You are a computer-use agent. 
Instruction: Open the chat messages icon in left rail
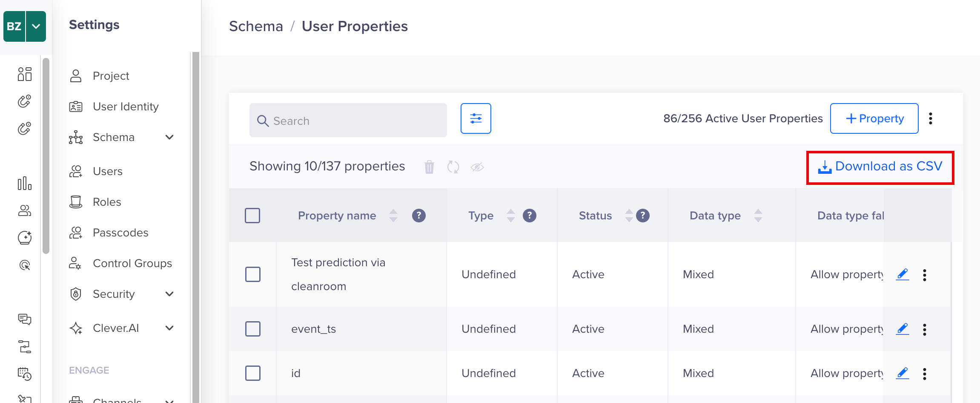[x=25, y=319]
